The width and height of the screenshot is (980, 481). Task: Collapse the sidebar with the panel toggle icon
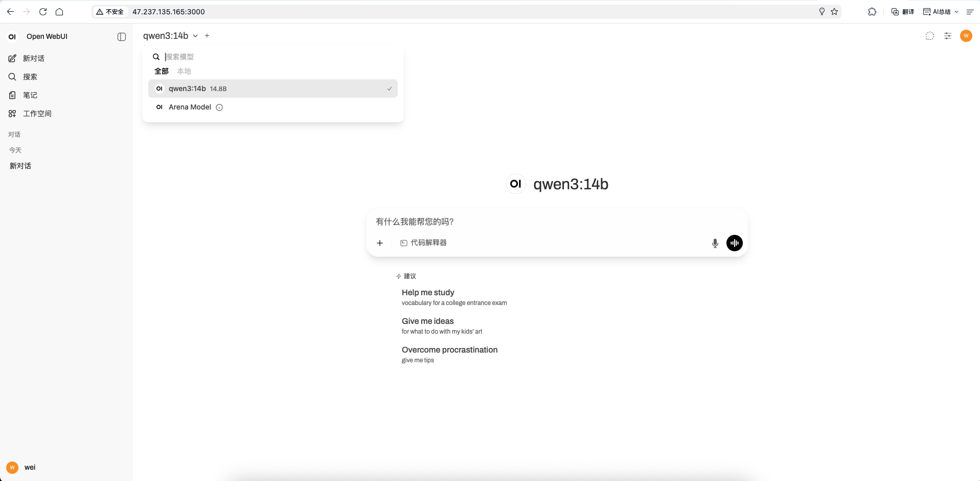[121, 36]
